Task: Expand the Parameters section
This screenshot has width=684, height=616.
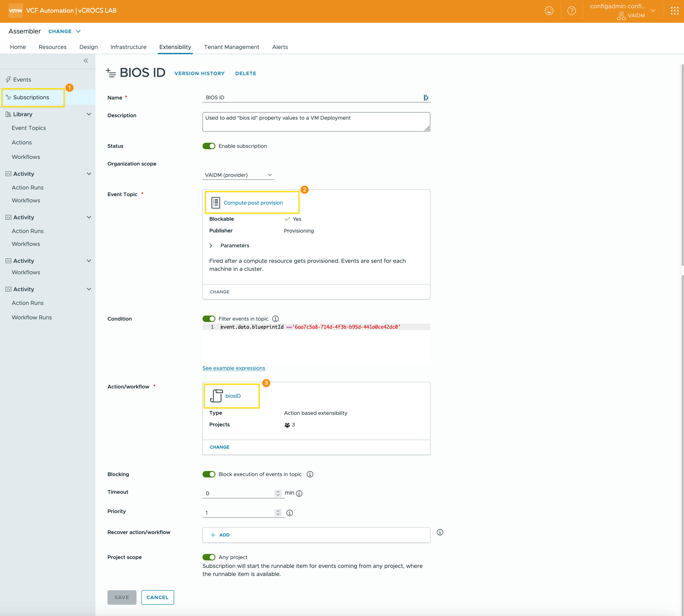Action: tap(211, 245)
